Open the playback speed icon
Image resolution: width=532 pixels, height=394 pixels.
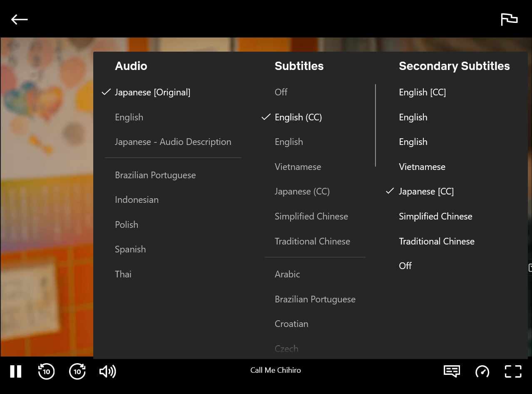[x=482, y=371]
